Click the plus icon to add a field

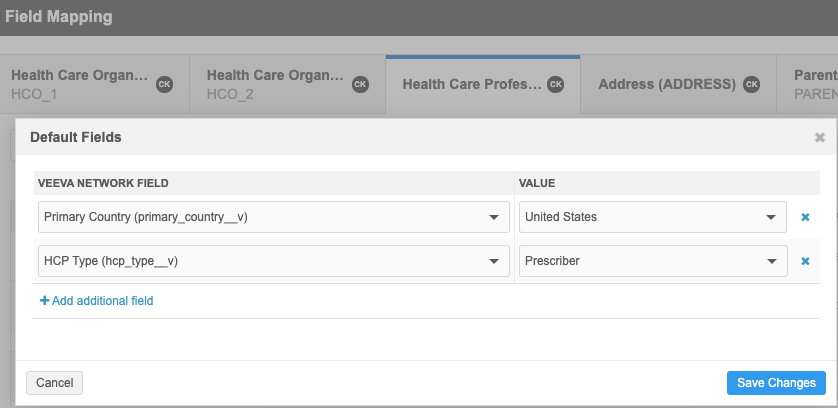tap(44, 300)
